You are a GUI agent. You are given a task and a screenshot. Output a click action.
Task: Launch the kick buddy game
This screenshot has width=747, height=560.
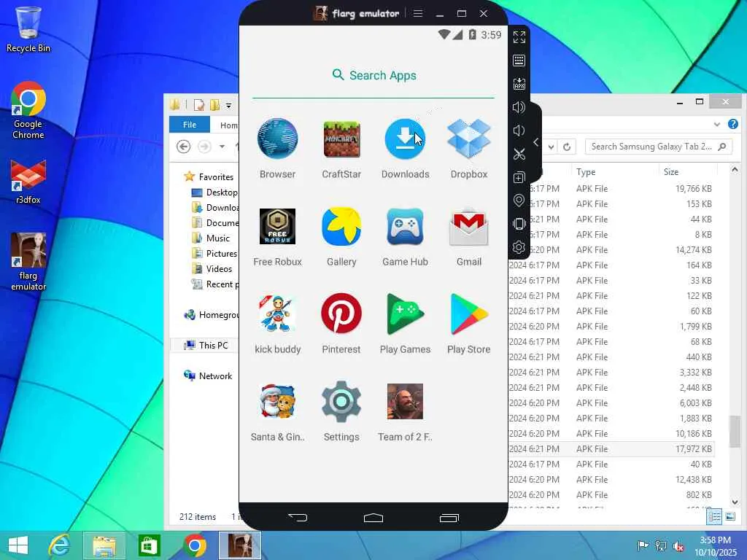tap(277, 314)
